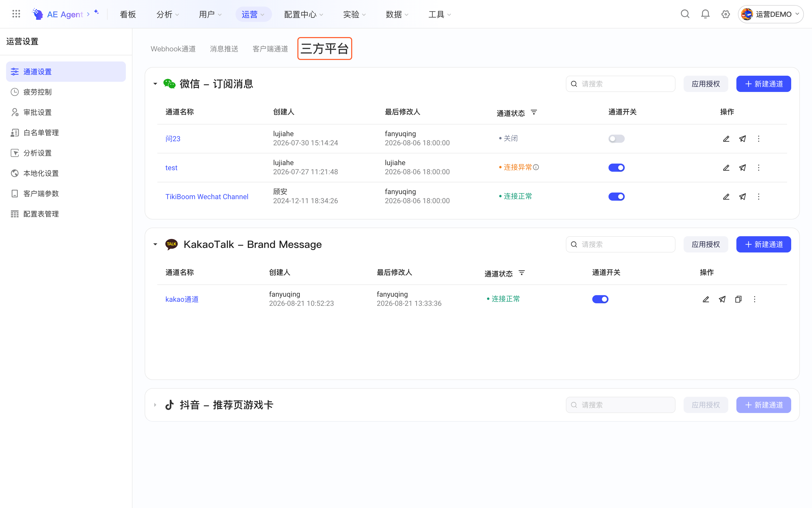Collapse the KakaoTalk – Brand Message section
Viewport: 812px width, 508px height.
(x=155, y=244)
